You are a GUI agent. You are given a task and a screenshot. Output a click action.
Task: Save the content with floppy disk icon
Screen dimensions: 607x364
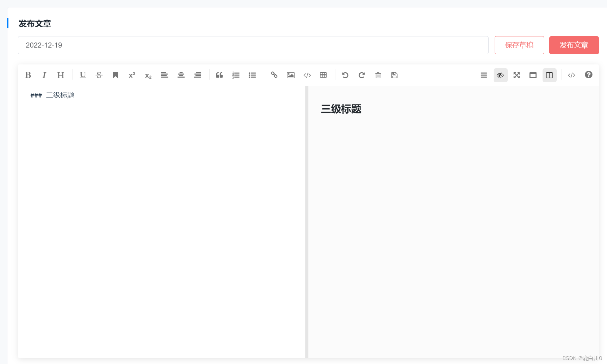(x=394, y=75)
